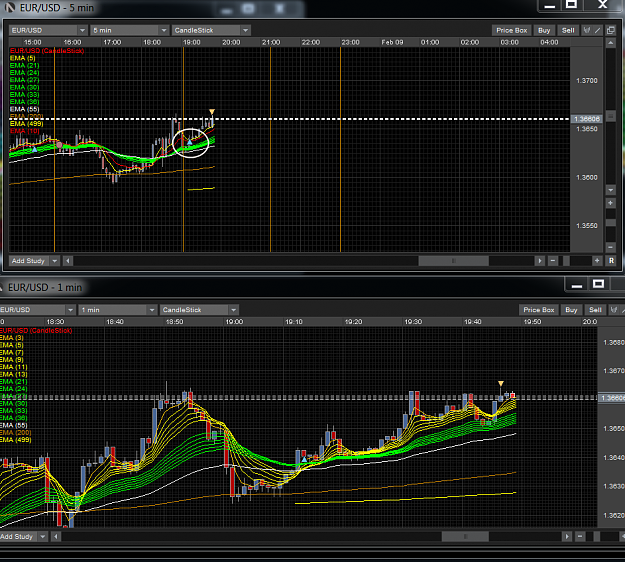Screen dimensions: 625x562
Task: Click price scroll down arrow in 5 min chart
Action: (610, 190)
